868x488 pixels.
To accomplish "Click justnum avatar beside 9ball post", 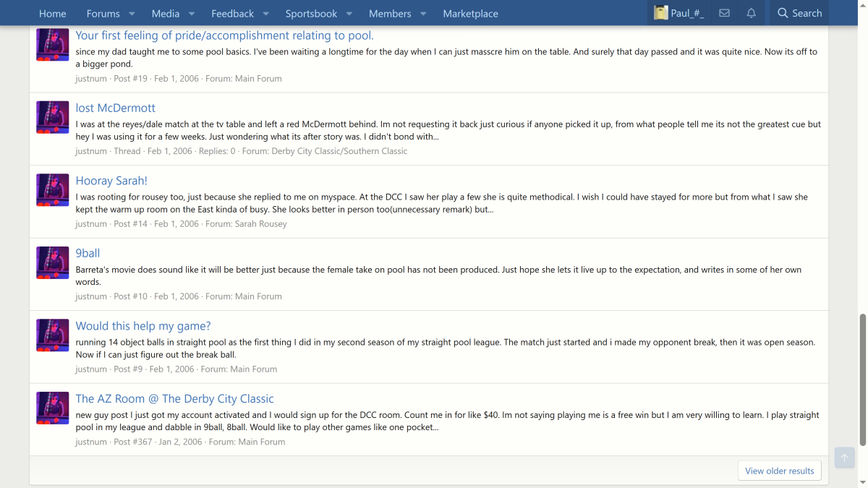I will 53,262.
